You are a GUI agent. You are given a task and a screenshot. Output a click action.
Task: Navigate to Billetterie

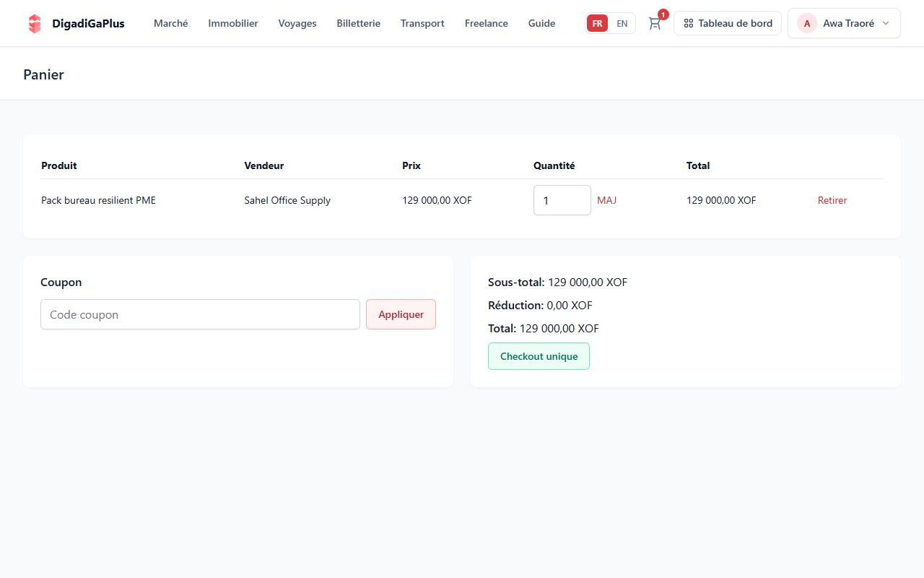(x=359, y=23)
